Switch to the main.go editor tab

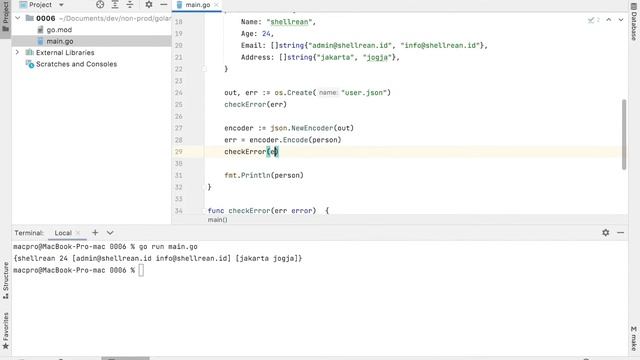point(198,5)
